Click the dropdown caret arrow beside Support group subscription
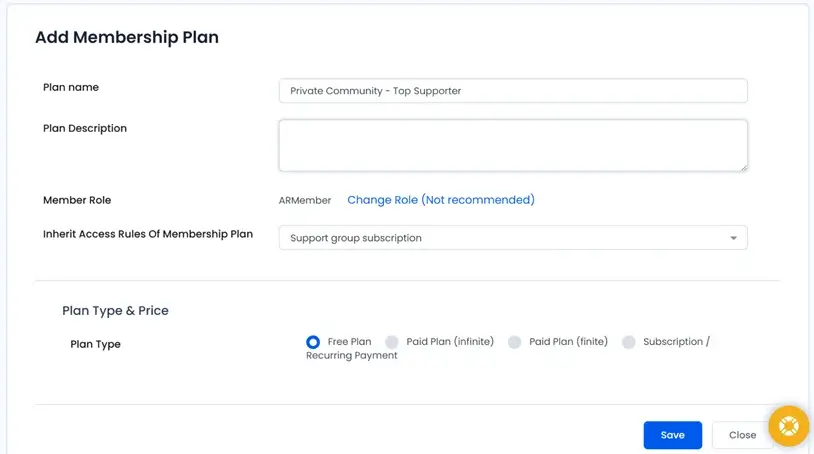The width and height of the screenshot is (814, 454). coord(733,238)
